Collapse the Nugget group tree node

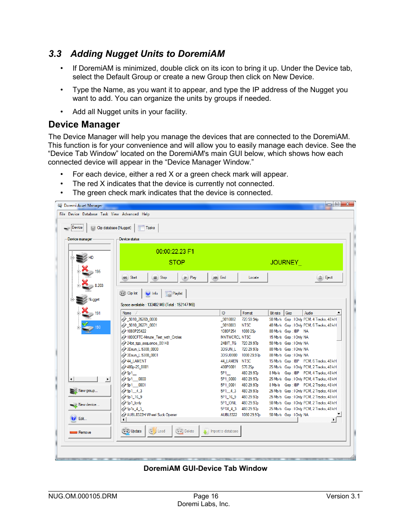pos(72,299)
